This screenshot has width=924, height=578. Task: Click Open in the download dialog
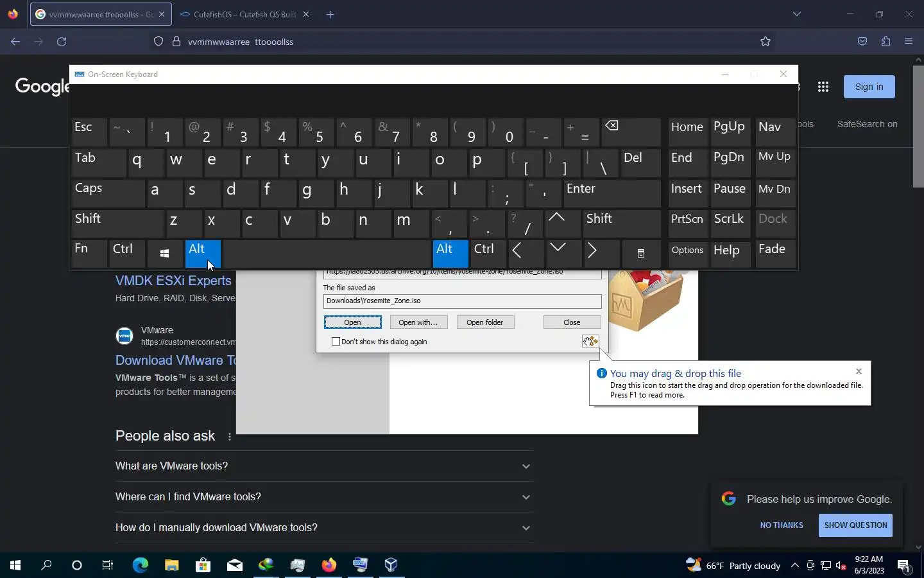click(352, 322)
